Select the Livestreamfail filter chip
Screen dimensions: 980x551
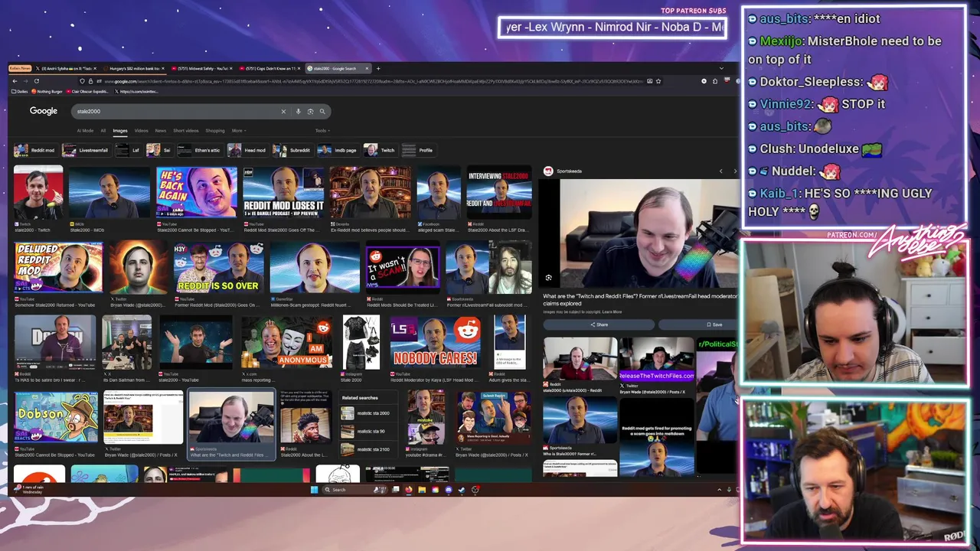(x=87, y=150)
